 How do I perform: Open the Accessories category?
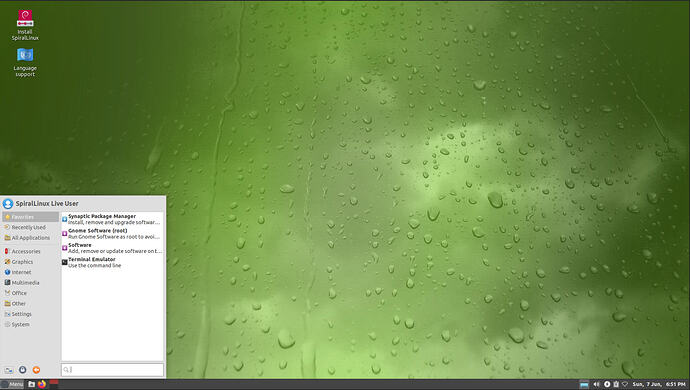click(30, 251)
